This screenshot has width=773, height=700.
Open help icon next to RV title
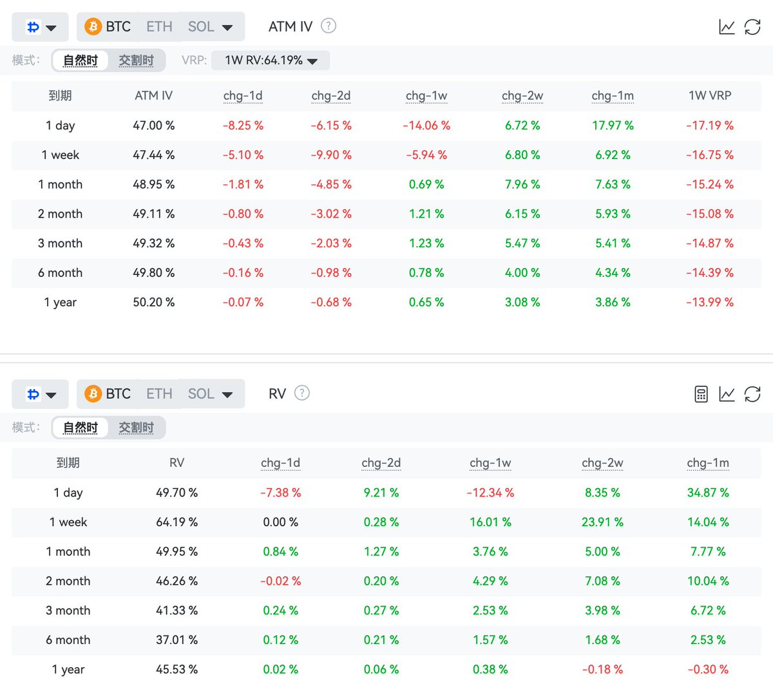[x=302, y=393]
